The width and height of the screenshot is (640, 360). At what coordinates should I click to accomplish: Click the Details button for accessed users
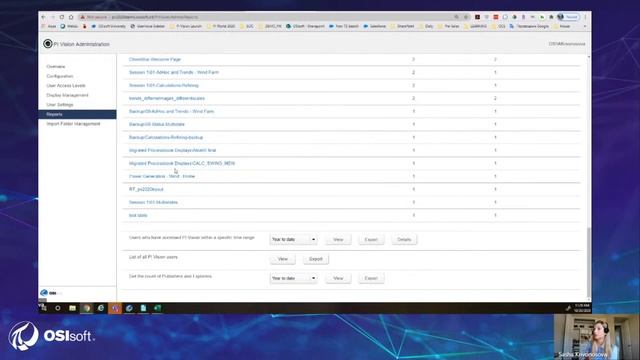click(x=404, y=240)
